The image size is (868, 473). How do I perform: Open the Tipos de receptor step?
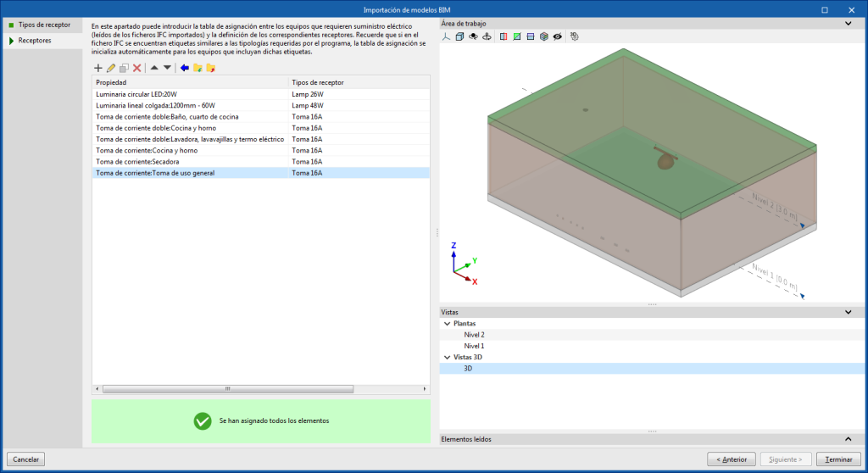click(x=43, y=25)
